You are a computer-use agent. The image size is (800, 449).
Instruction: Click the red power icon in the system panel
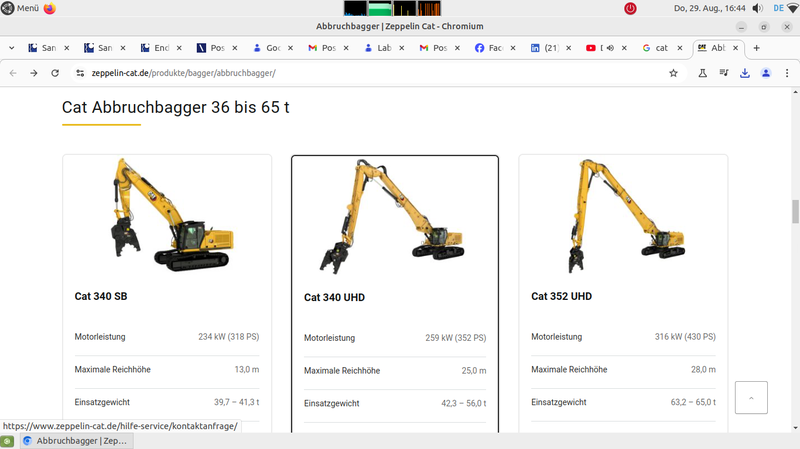630,8
